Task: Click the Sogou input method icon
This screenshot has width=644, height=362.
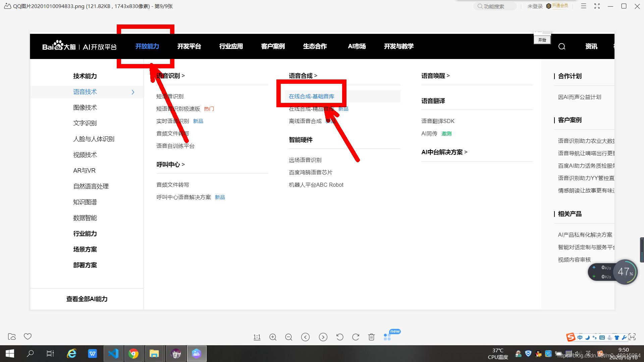Action: [571, 337]
